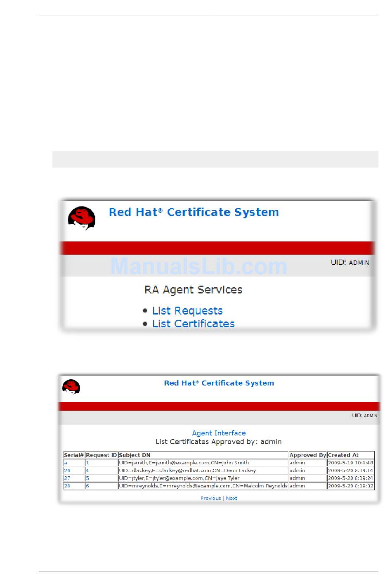
Task: Click UID: ADMIN in lower screenshot
Action: [364, 416]
